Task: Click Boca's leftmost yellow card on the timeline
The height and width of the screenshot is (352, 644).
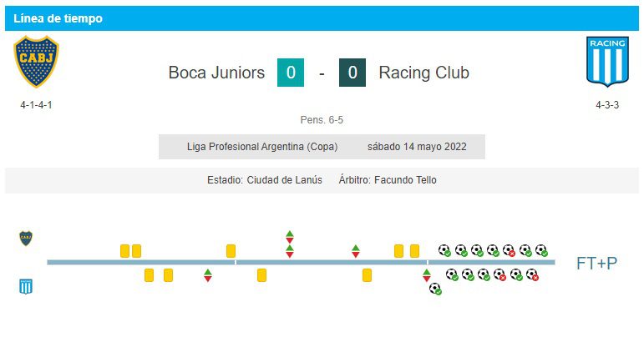Action: (x=124, y=250)
